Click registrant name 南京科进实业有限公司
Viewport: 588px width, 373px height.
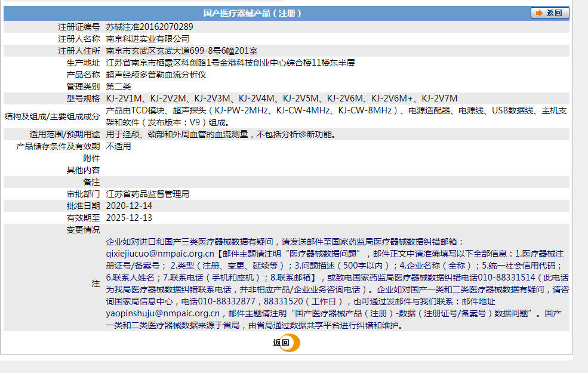[147, 39]
